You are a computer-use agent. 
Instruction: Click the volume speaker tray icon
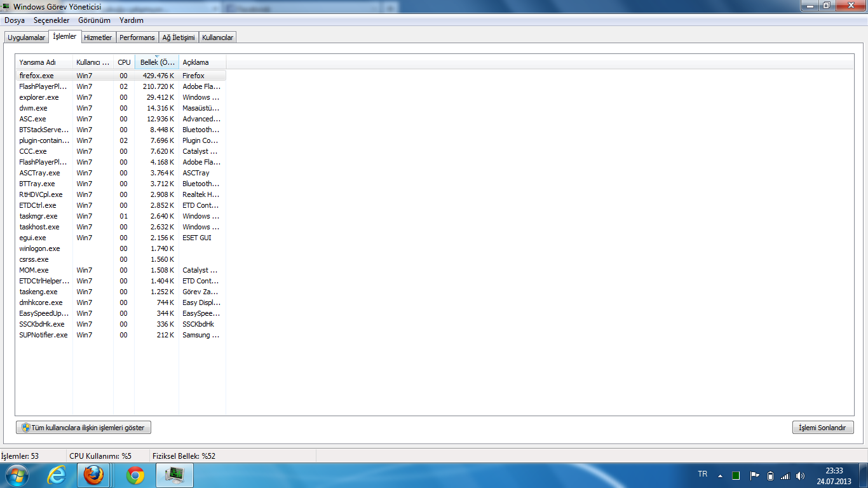pyautogui.click(x=800, y=475)
